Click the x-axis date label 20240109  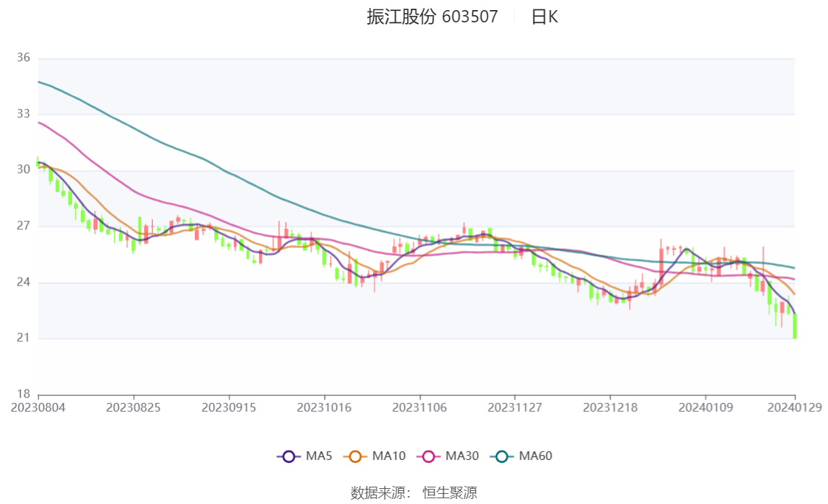coord(705,407)
